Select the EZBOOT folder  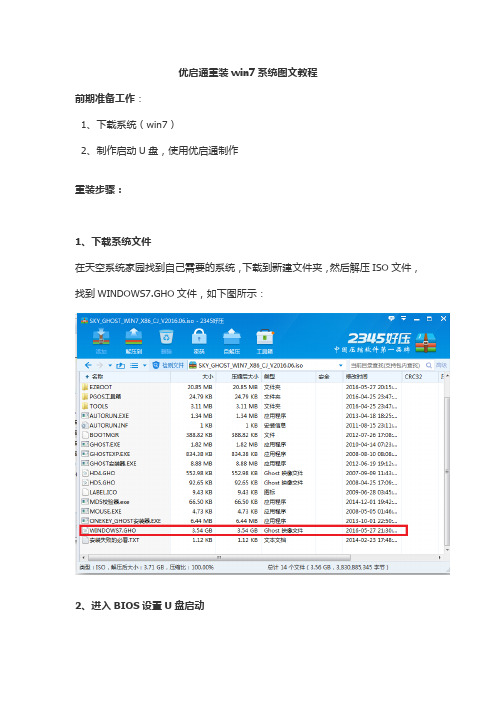pos(101,387)
